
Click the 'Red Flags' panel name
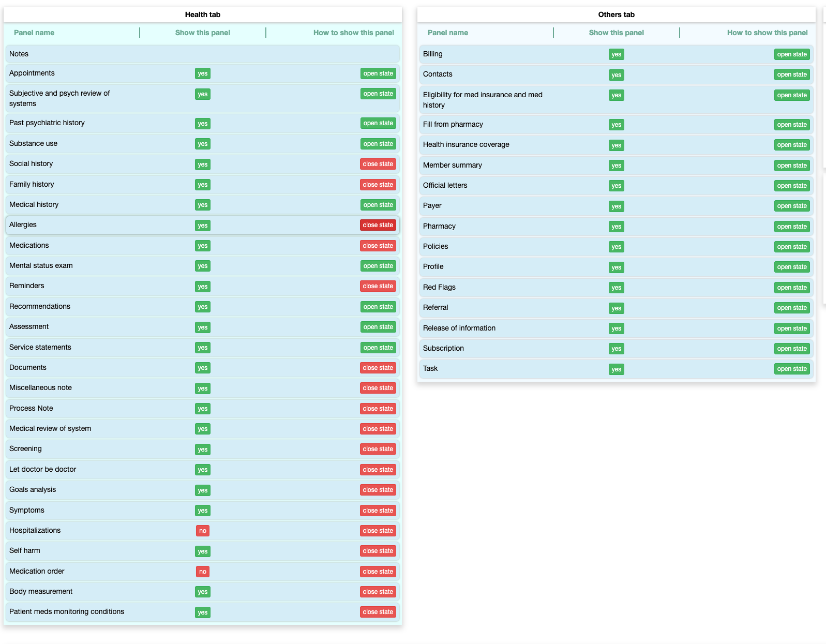click(439, 287)
